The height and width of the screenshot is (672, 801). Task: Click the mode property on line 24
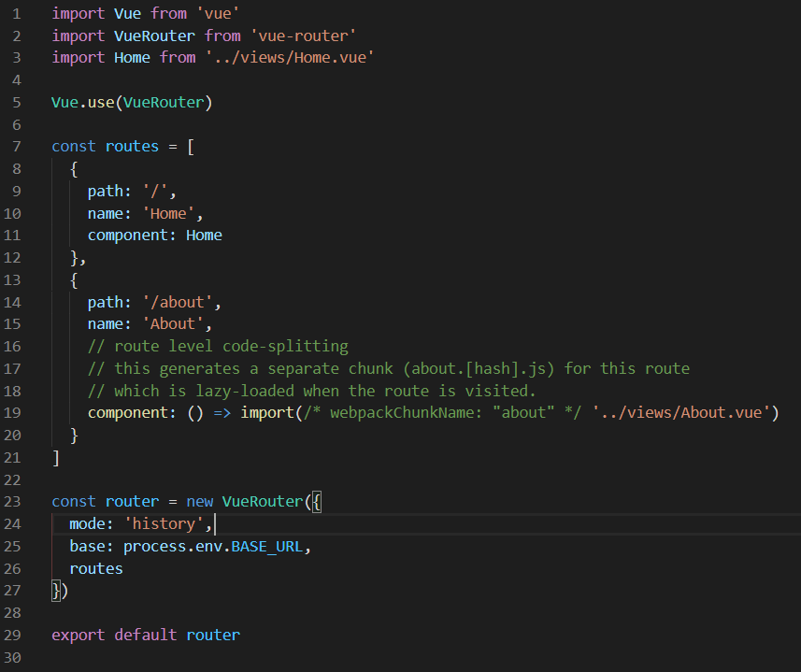click(x=87, y=524)
